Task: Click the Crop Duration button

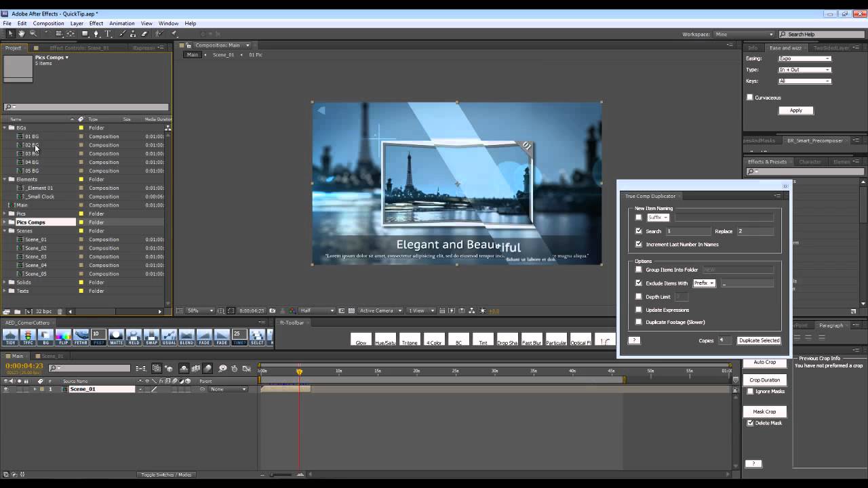Action: pyautogui.click(x=764, y=380)
